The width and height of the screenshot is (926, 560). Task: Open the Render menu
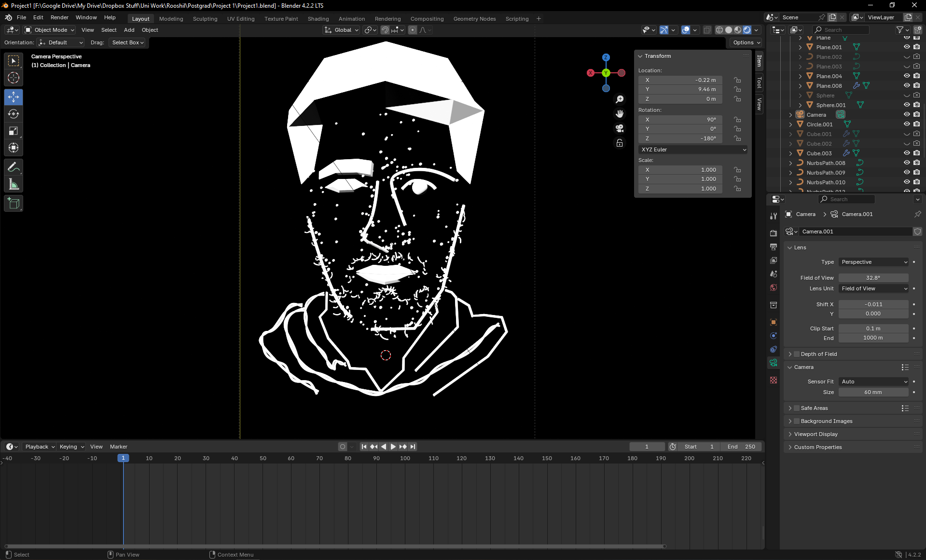point(59,17)
